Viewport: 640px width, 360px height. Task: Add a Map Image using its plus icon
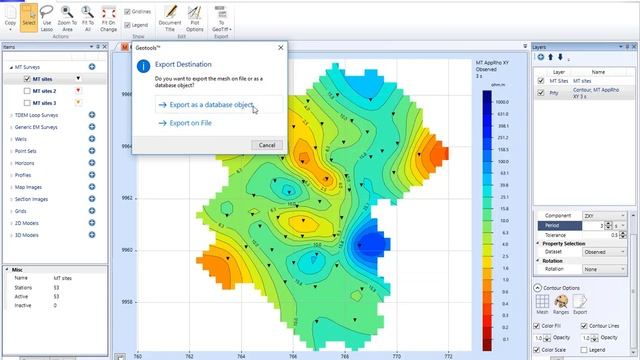(x=92, y=187)
